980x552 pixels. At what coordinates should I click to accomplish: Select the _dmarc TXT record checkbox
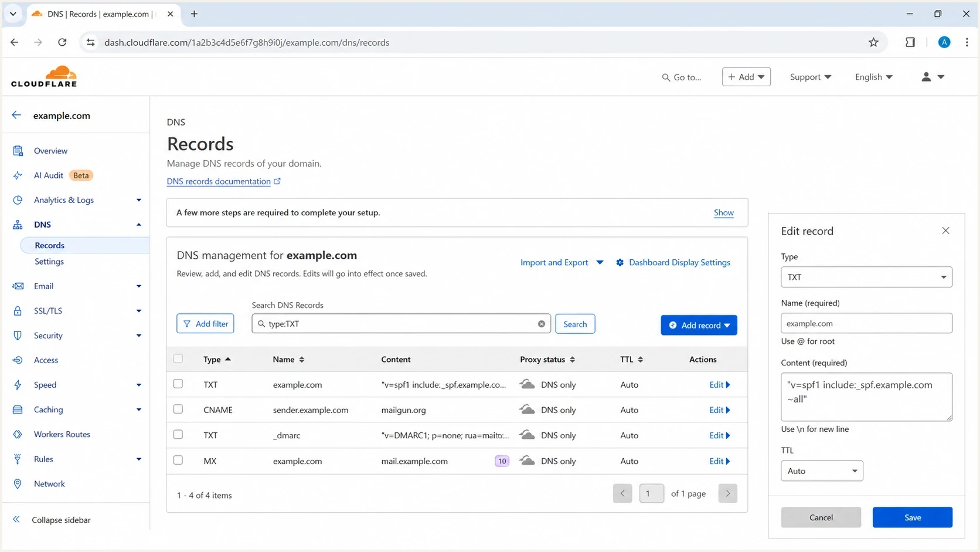coord(178,435)
